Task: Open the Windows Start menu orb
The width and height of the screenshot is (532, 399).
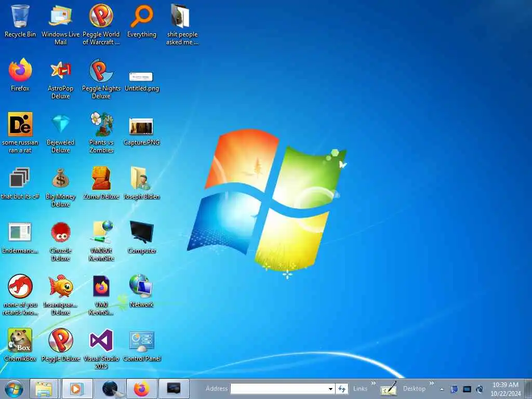Action: pyautogui.click(x=14, y=389)
